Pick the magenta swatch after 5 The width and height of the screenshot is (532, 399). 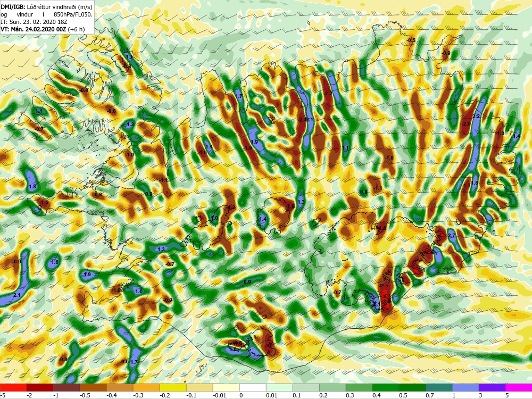point(519,387)
